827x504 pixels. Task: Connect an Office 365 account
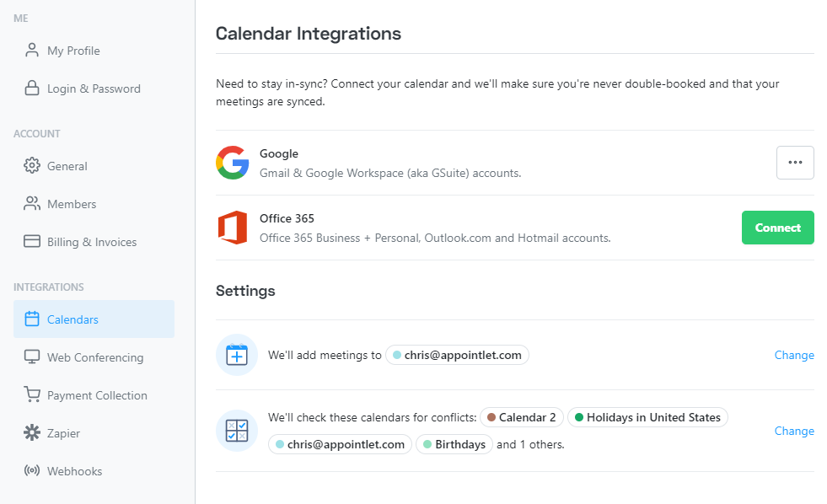[777, 228]
